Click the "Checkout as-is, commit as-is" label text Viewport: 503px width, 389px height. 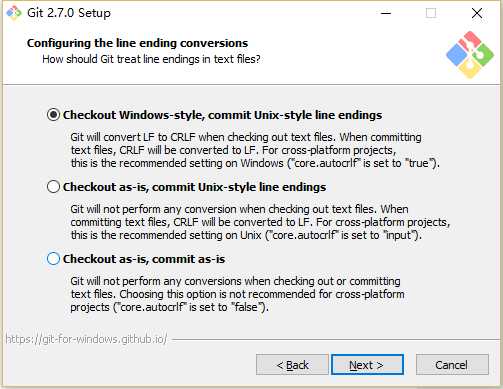(144, 259)
